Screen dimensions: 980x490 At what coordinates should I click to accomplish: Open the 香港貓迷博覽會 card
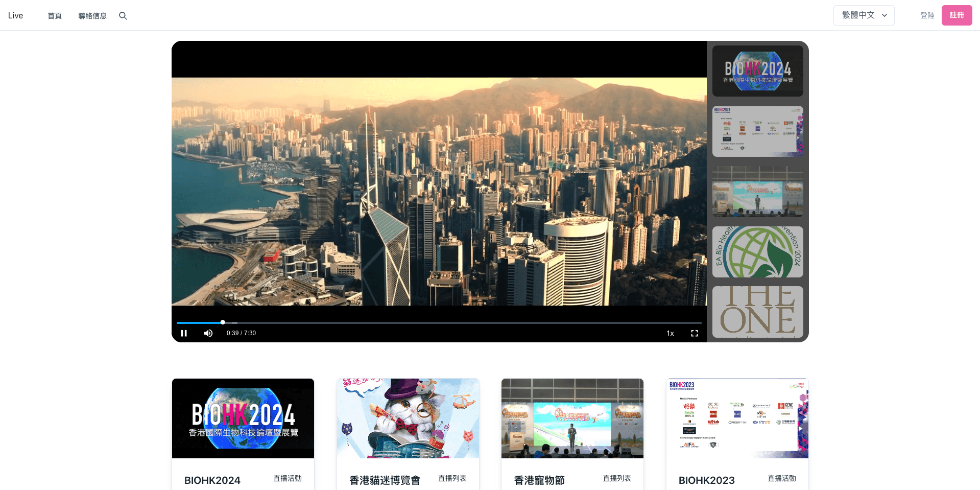(408, 418)
